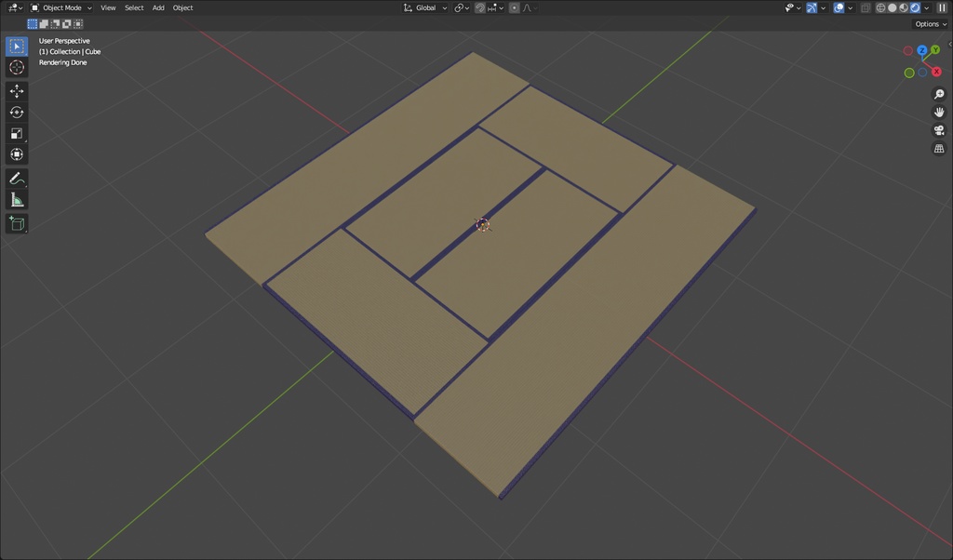Open the Add menu
The height and width of the screenshot is (560, 953).
point(158,7)
